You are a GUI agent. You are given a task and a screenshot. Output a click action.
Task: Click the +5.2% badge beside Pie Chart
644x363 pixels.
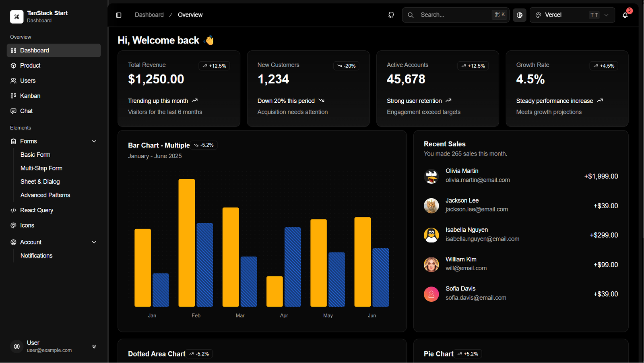click(469, 354)
